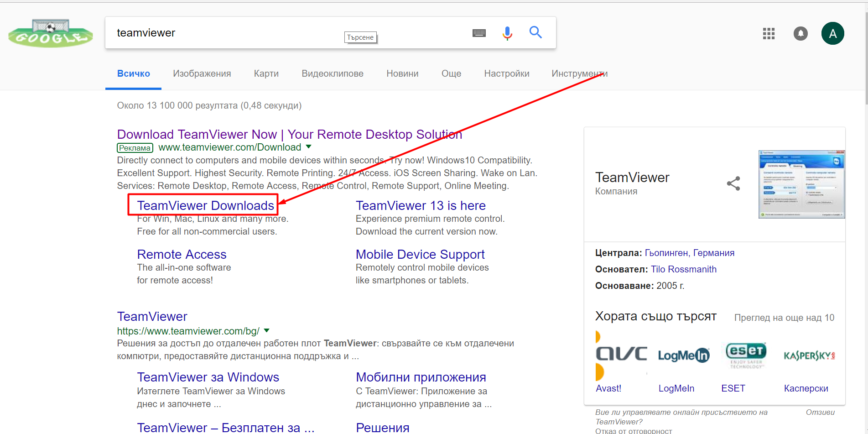Open Настройки search settings
Image resolution: width=868 pixels, height=434 pixels.
[x=507, y=73]
